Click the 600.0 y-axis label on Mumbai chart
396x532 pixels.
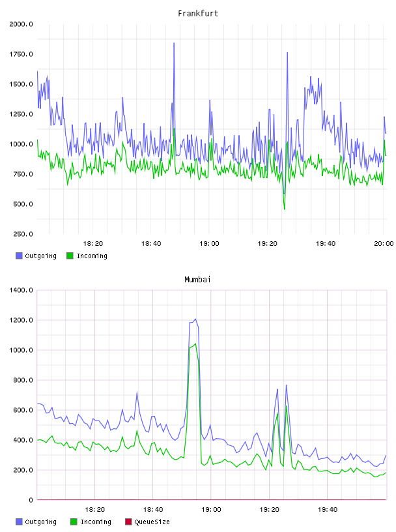click(23, 410)
